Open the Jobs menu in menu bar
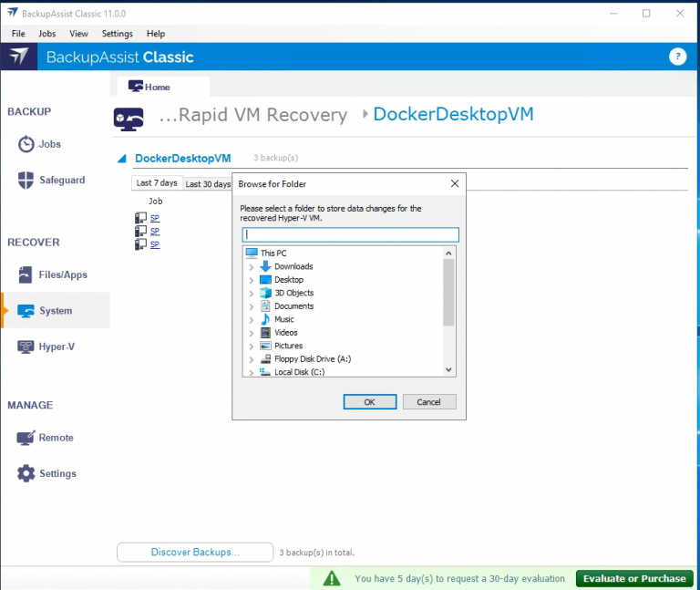Viewport: 700px width, 590px height. click(x=46, y=34)
